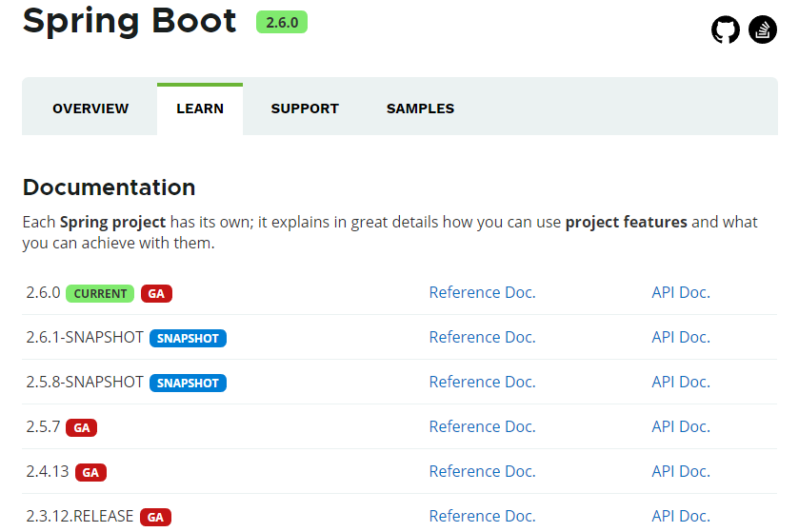Open API Doc. for version 2.6.0
The height and width of the screenshot is (532, 799).
[x=681, y=293]
